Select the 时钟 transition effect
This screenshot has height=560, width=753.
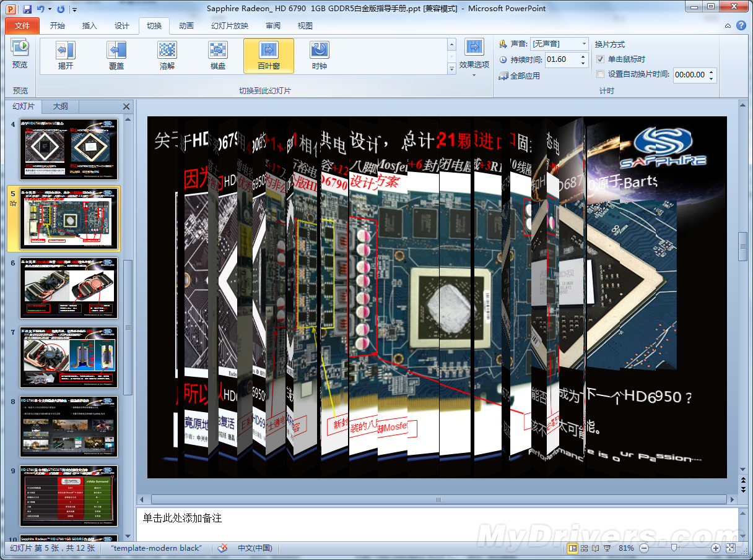click(x=320, y=56)
